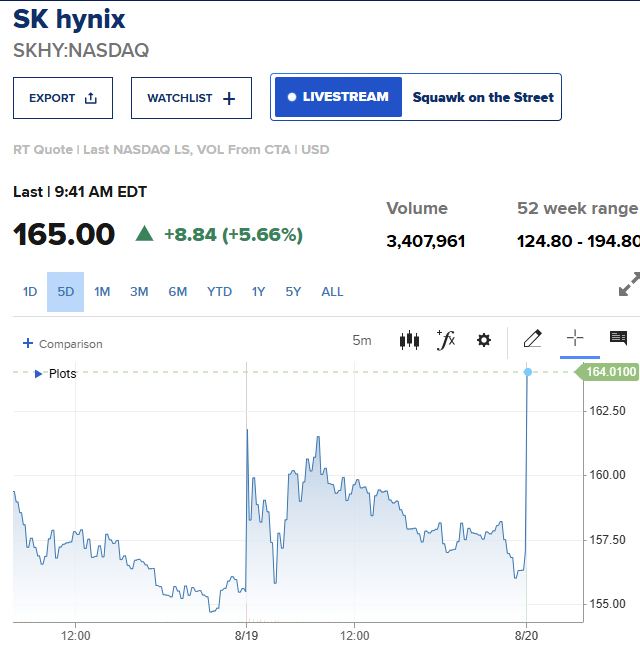
Task: Select the ALL time range tab
Action: 332,292
